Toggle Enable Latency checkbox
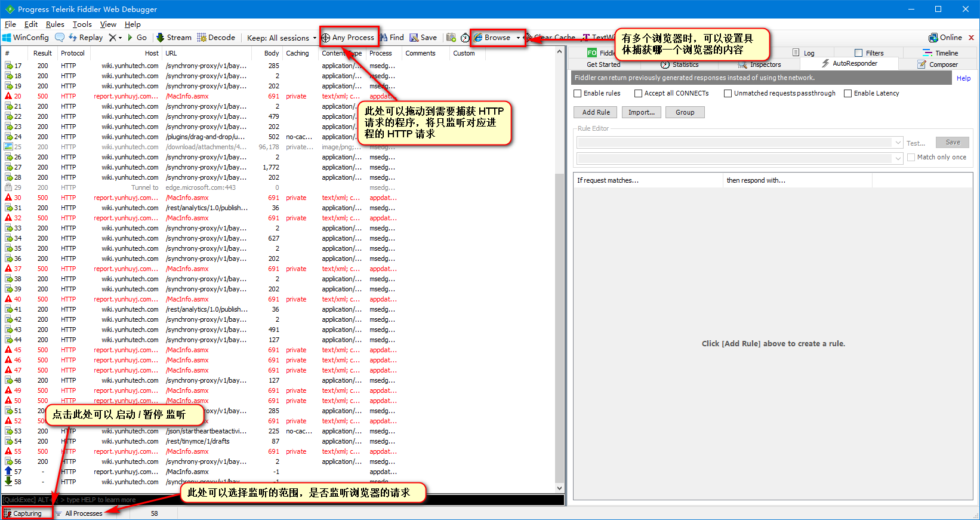This screenshot has width=980, height=520. point(848,93)
